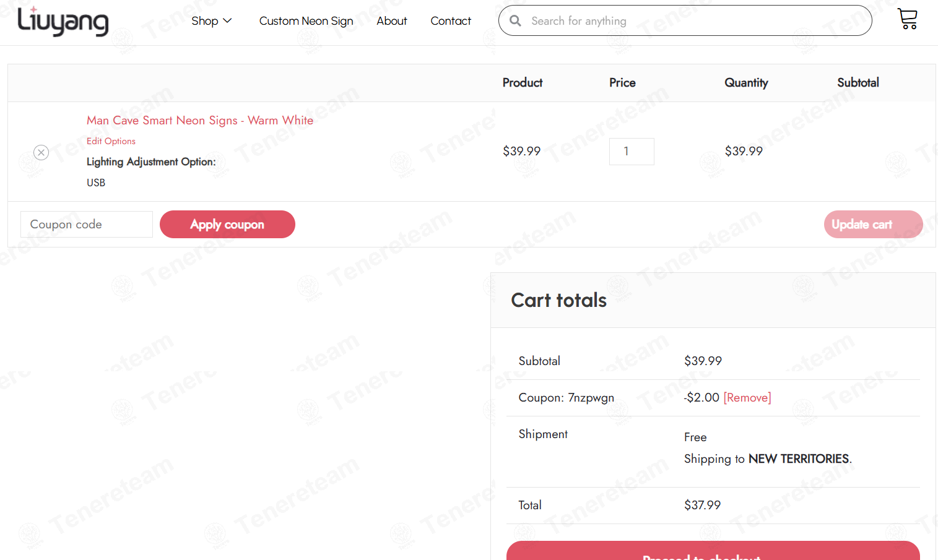The width and height of the screenshot is (938, 560).
Task: Click Update cart button
Action: pyautogui.click(x=873, y=224)
